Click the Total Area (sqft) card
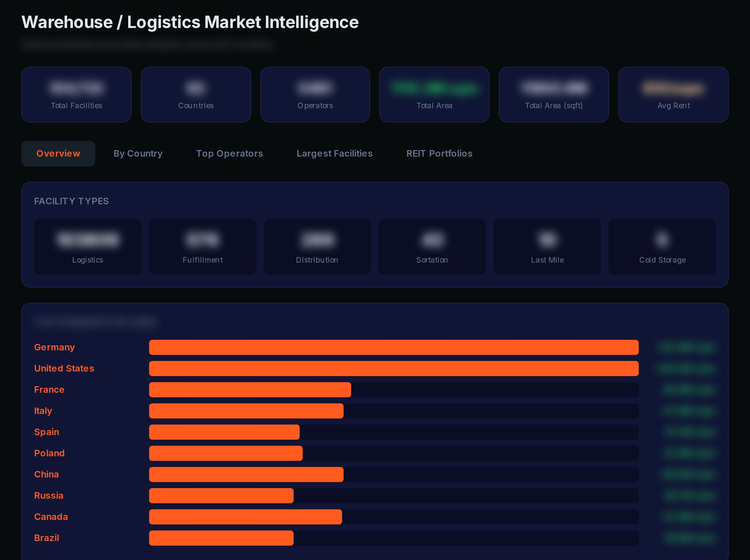This screenshot has height=560, width=750. tap(554, 95)
